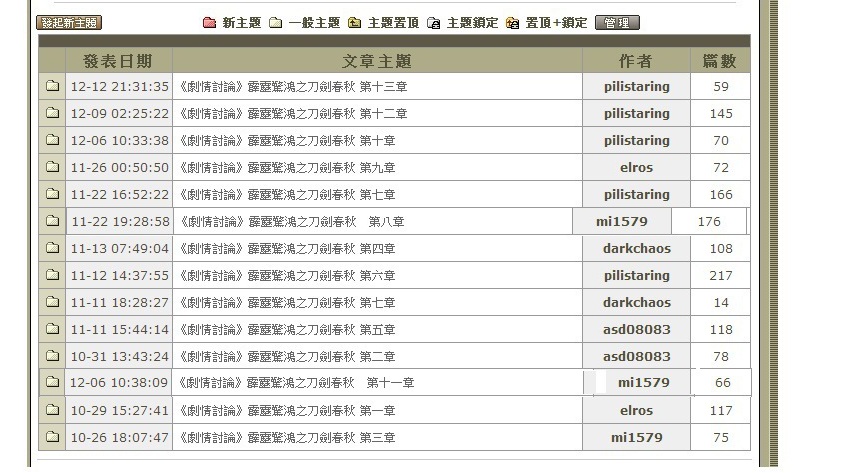Viewport: 856px width, 473px height.
Task: Click author asd08083 in the 第五章 row
Action: (637, 330)
